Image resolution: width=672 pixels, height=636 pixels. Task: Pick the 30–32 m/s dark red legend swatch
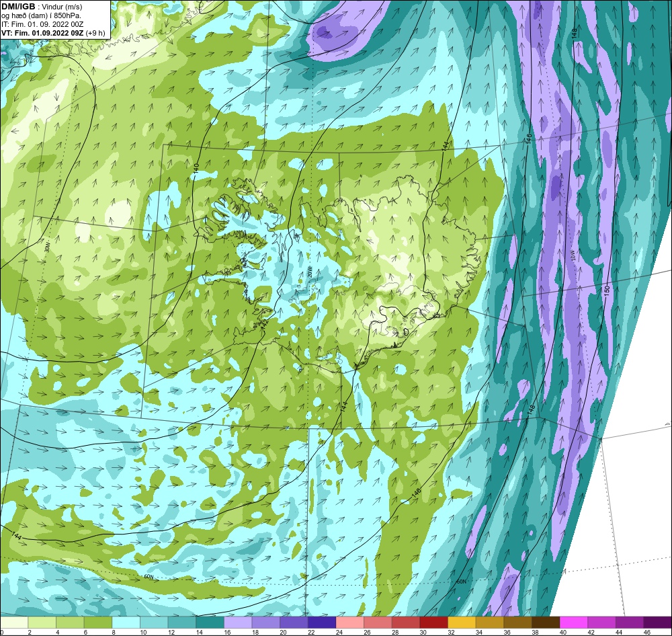point(434,623)
